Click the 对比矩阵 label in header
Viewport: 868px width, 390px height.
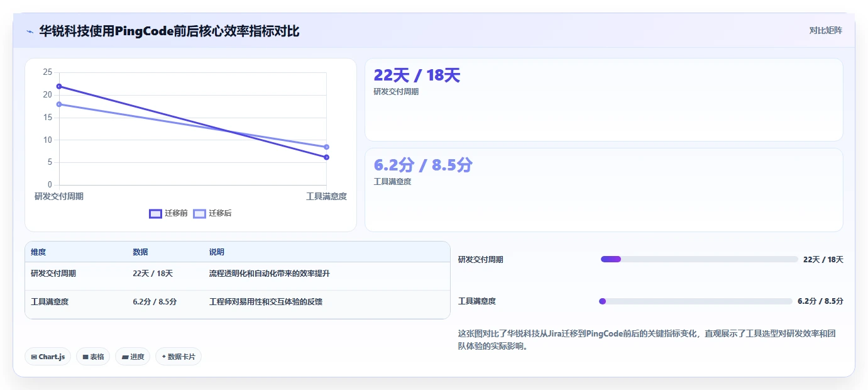825,30
